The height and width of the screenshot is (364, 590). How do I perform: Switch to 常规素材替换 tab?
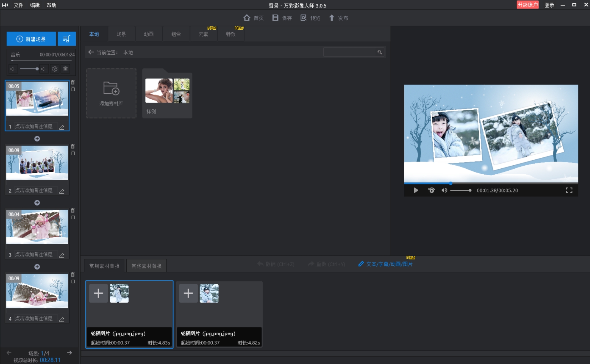104,266
